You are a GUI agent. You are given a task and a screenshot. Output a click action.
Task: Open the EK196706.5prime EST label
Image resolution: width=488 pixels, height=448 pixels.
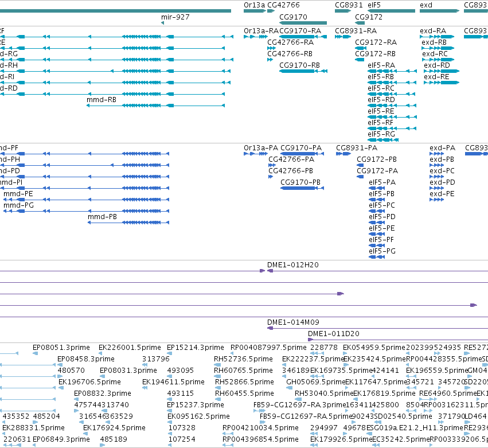(89, 382)
